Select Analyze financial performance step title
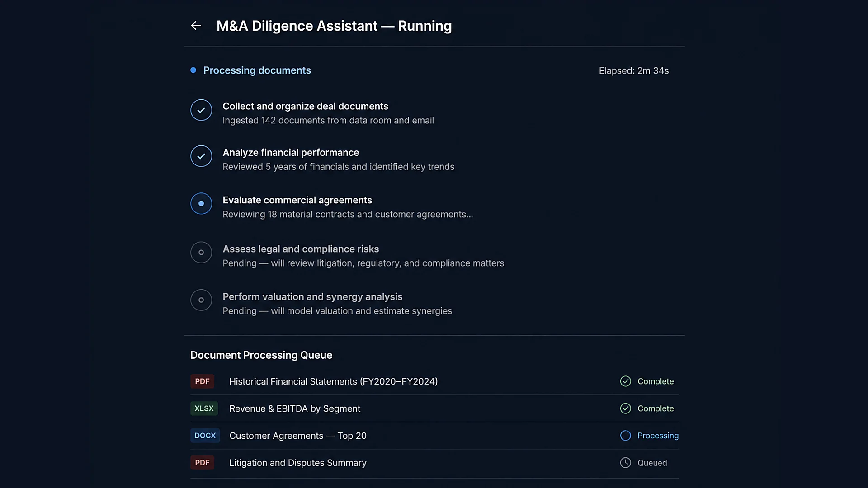868x488 pixels. coord(291,153)
